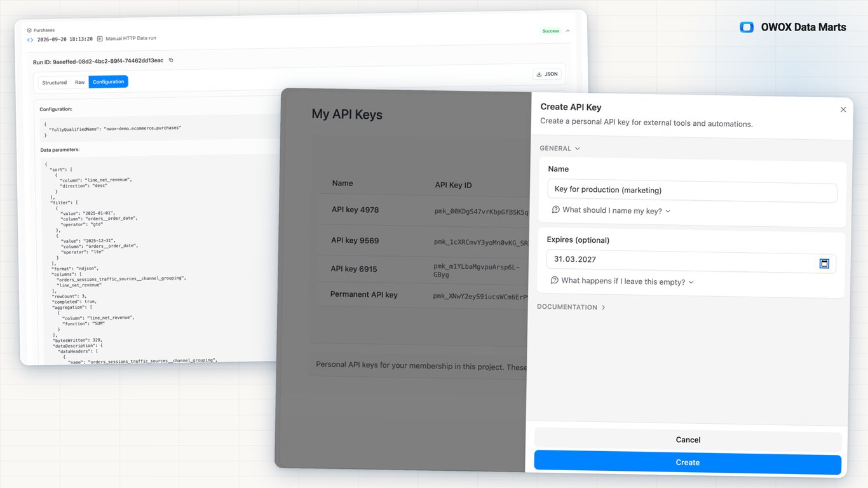
Task: Click the speech-bubble icon before What should I name
Action: [556, 210]
